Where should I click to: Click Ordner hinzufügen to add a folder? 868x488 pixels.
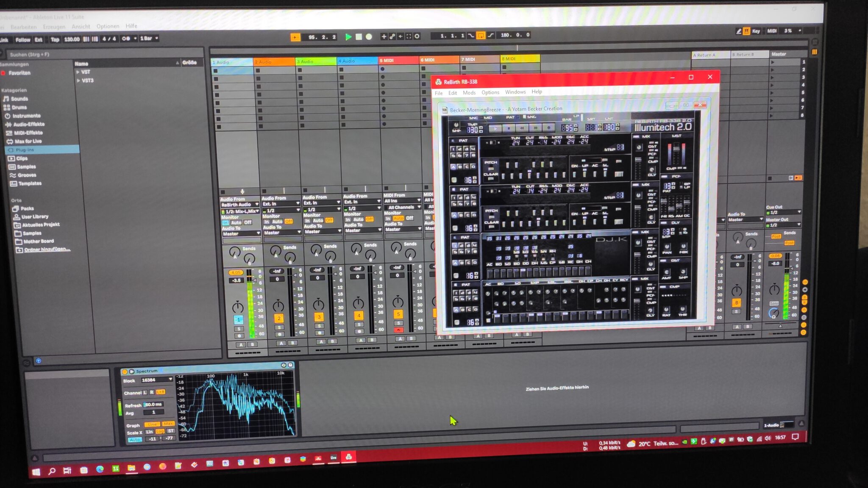[x=45, y=249]
